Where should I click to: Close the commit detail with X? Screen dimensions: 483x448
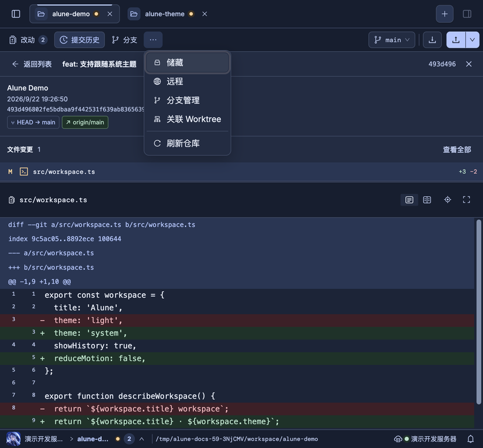click(469, 64)
